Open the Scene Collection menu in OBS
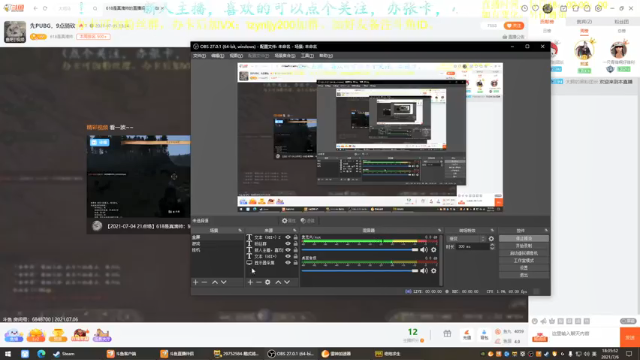640x360 pixels. point(284,56)
